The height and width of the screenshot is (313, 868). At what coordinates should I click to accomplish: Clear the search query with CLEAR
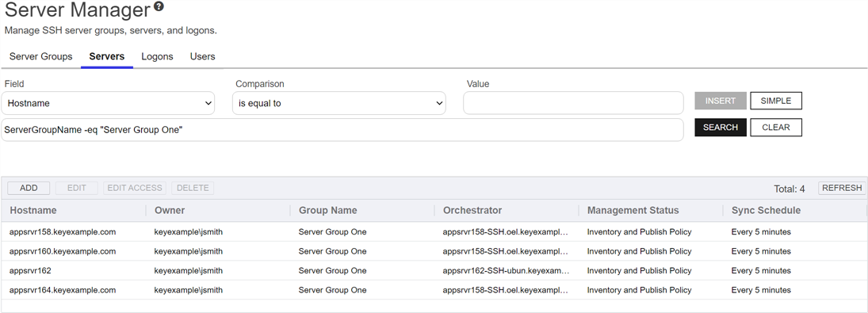[x=775, y=128]
